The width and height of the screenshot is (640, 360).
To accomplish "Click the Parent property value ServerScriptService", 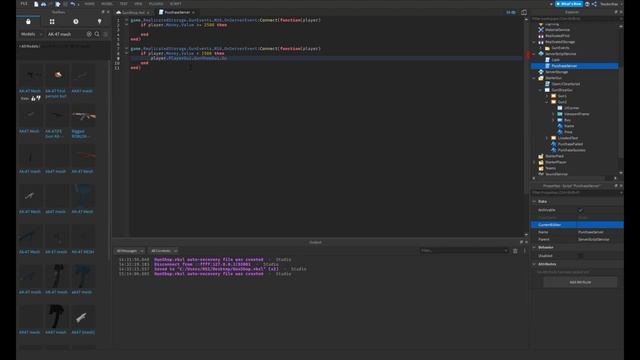I will tap(593, 240).
